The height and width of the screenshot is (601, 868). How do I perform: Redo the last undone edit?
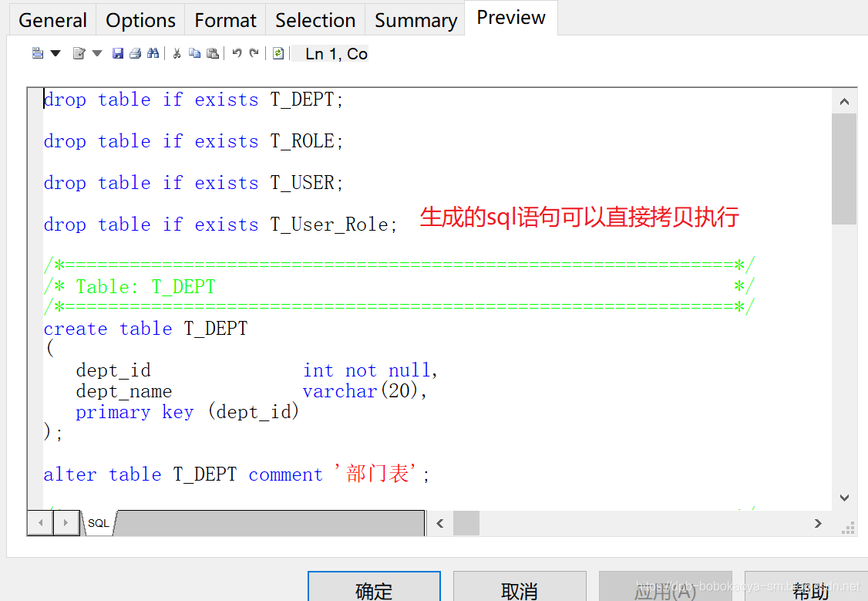pyautogui.click(x=254, y=53)
